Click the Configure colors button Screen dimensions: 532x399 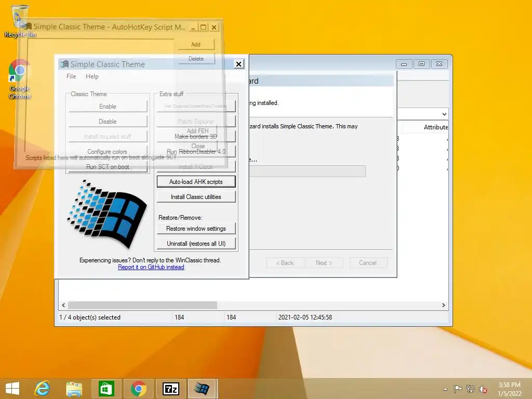point(108,151)
